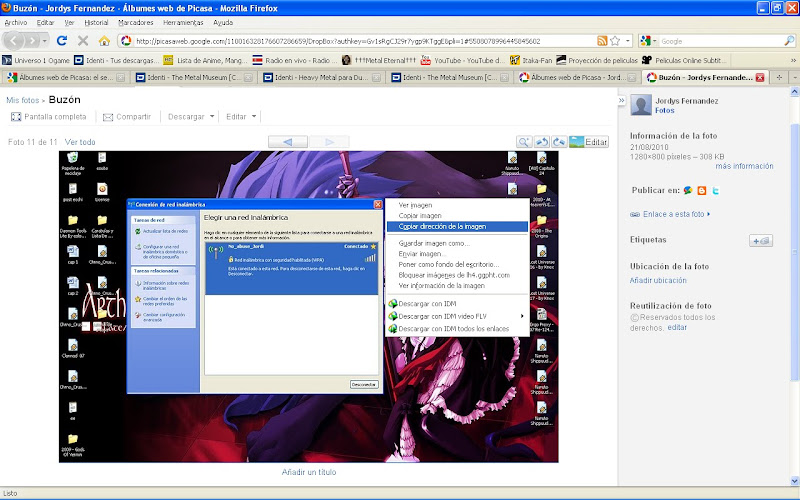This screenshot has height=500, width=800.
Task: Go to the Home page icon
Action: [x=104, y=41]
